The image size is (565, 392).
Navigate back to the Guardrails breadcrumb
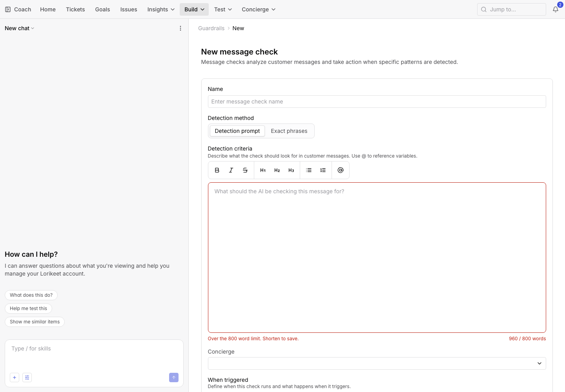coord(211,28)
